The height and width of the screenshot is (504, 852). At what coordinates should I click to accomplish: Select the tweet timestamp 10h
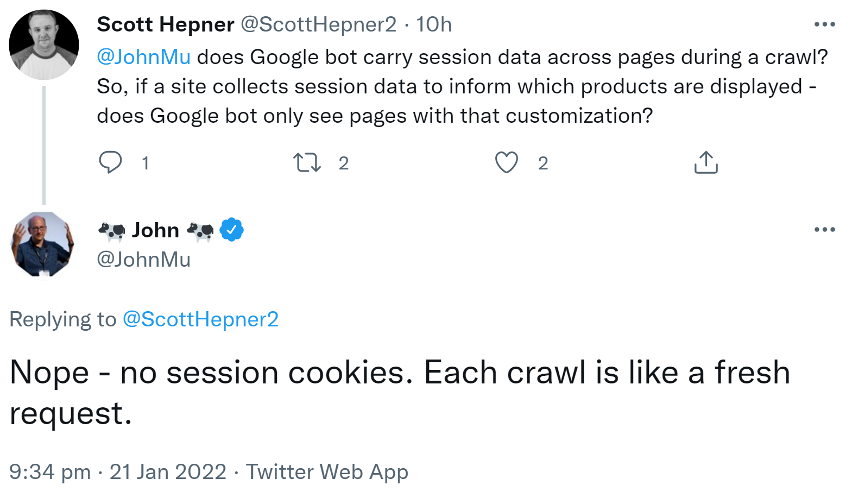tap(434, 24)
